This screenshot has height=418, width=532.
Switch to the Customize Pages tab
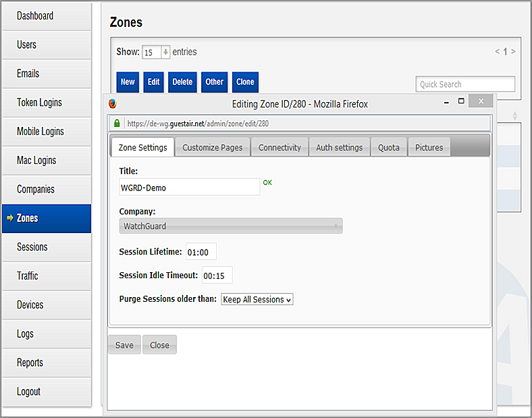[213, 147]
